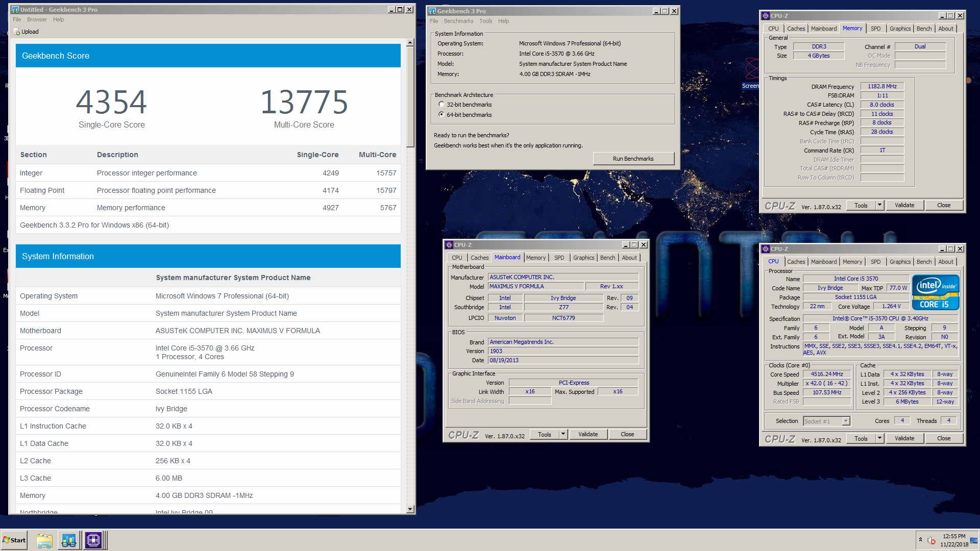
Task: Click the DRAM Frequency value field
Action: 882,87
